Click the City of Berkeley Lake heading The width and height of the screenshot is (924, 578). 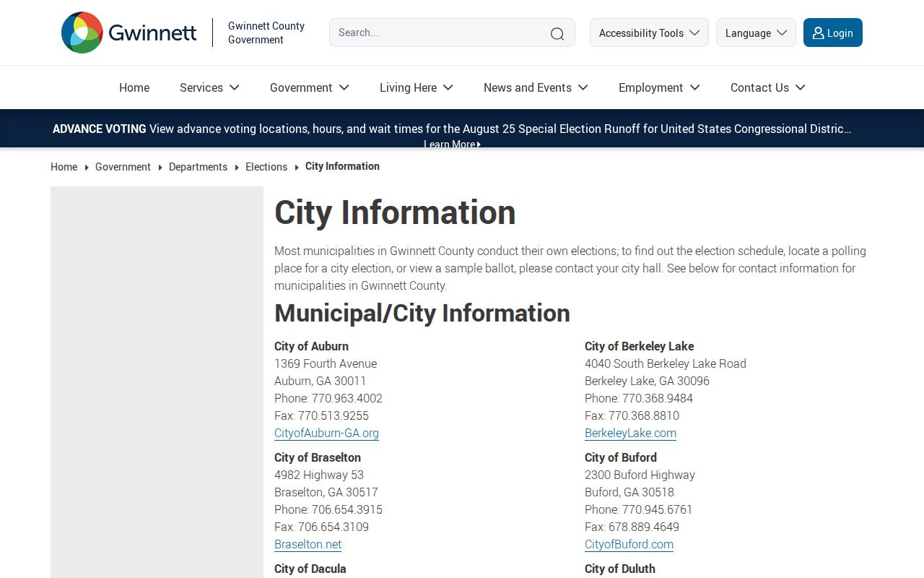[639, 346]
